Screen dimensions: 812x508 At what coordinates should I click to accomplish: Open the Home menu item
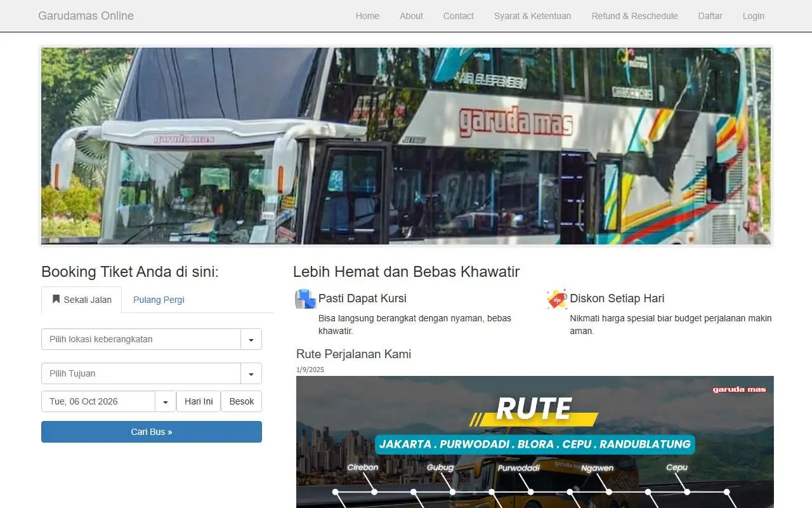(x=367, y=16)
